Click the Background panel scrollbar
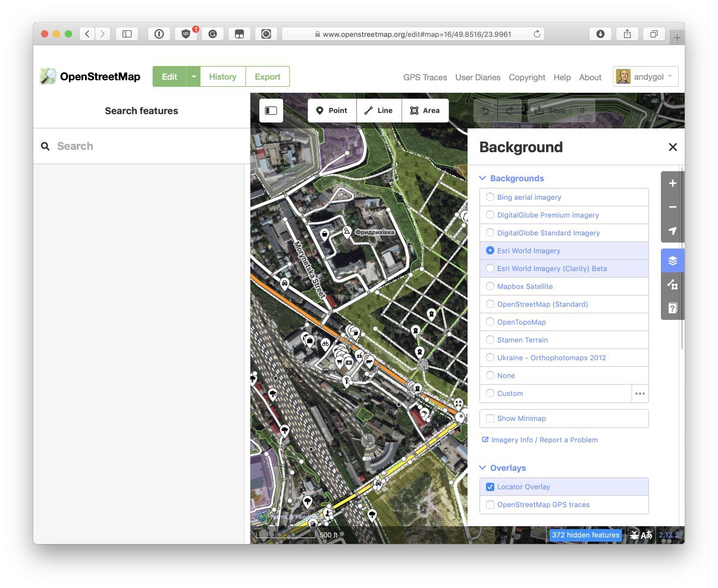 click(x=682, y=258)
